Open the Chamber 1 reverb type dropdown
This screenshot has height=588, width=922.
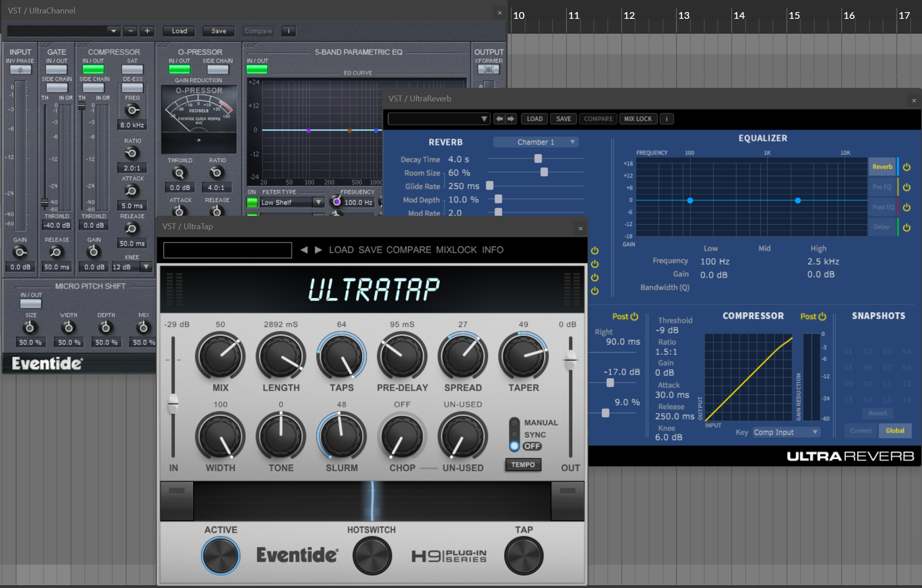tap(536, 142)
